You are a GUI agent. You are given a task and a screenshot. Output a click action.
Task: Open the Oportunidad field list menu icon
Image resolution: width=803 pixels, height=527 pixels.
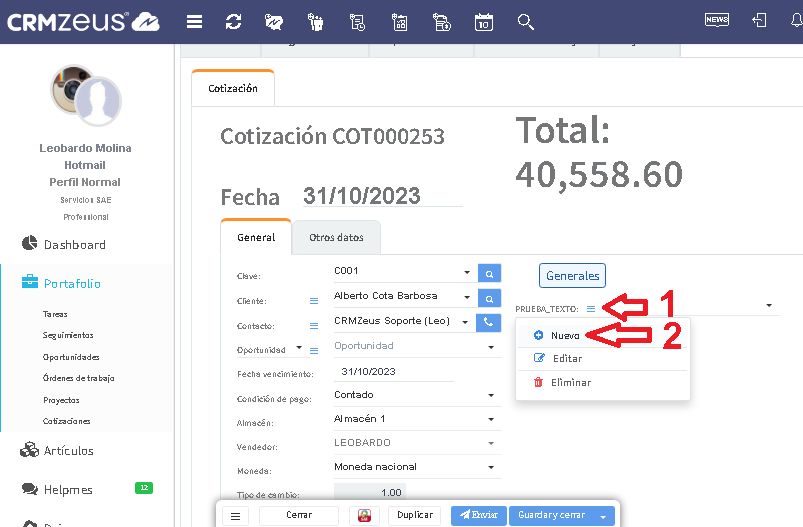[x=314, y=351]
